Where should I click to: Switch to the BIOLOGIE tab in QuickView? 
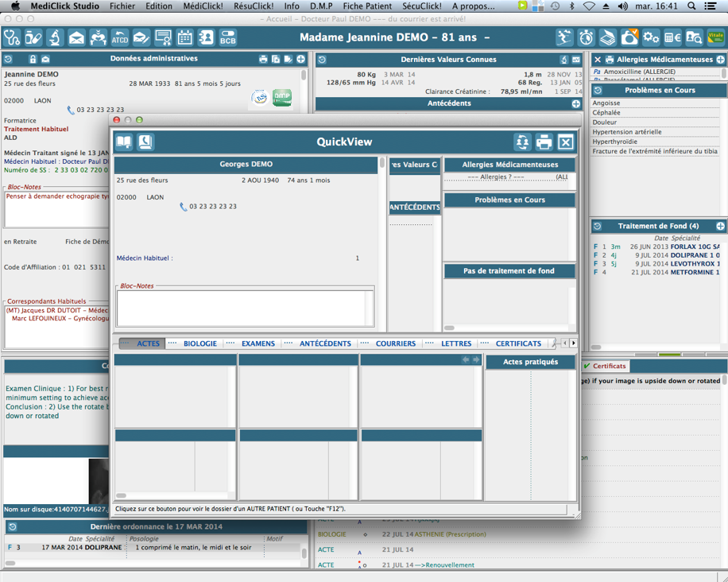click(x=199, y=343)
